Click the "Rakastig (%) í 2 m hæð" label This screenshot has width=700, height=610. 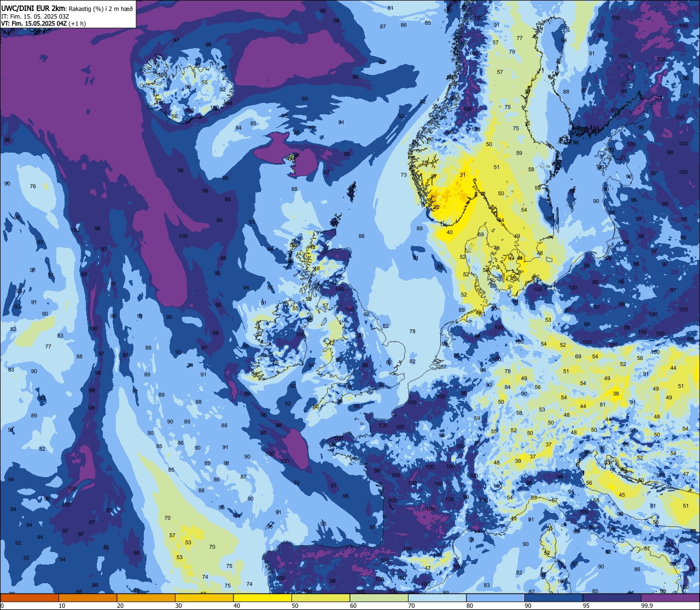pyautogui.click(x=101, y=9)
